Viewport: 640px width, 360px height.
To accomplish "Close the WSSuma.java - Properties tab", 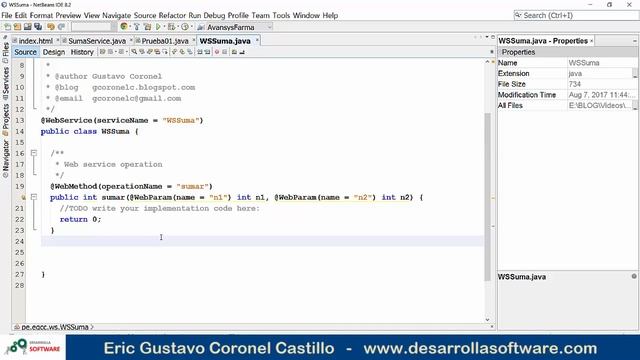I will 591,41.
